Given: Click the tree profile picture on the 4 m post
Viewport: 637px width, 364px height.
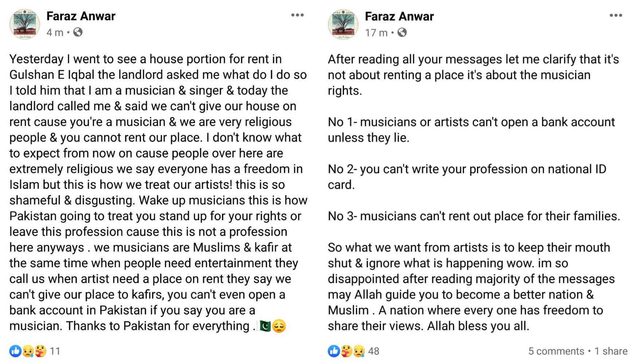Looking at the screenshot, I should (25, 24).
